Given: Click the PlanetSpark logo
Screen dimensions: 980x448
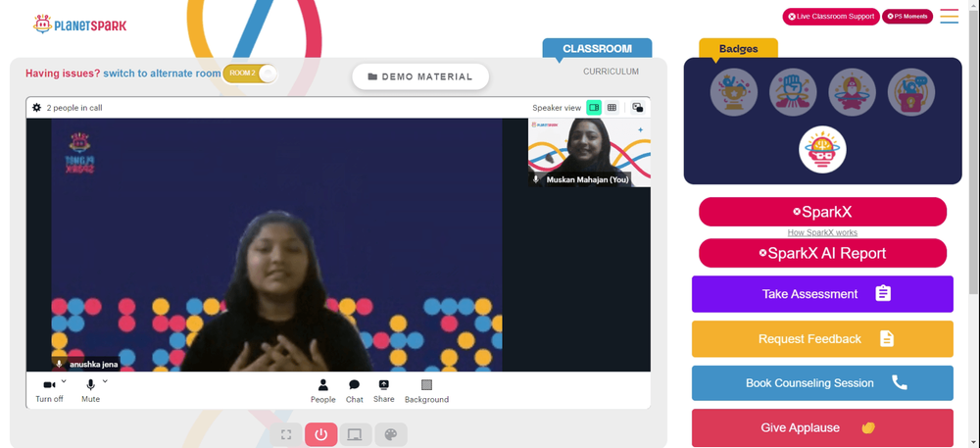Looking at the screenshot, I should (x=79, y=25).
